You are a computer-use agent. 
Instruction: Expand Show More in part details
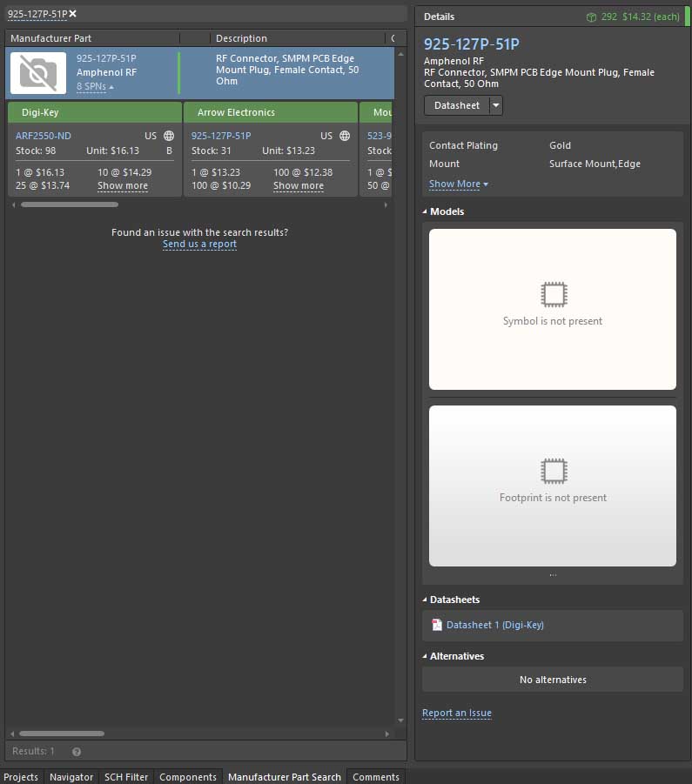coord(459,184)
